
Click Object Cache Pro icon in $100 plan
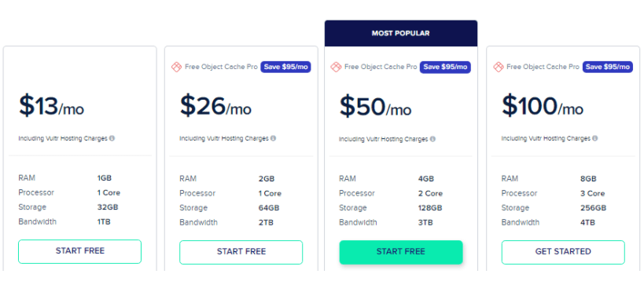(x=499, y=67)
